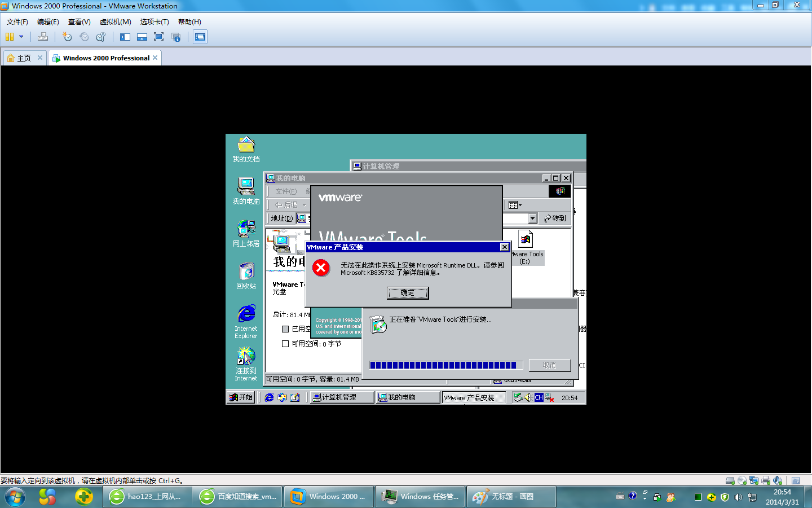Open address bar dropdown in 我的电脑
This screenshot has height=508, width=812.
pyautogui.click(x=533, y=218)
